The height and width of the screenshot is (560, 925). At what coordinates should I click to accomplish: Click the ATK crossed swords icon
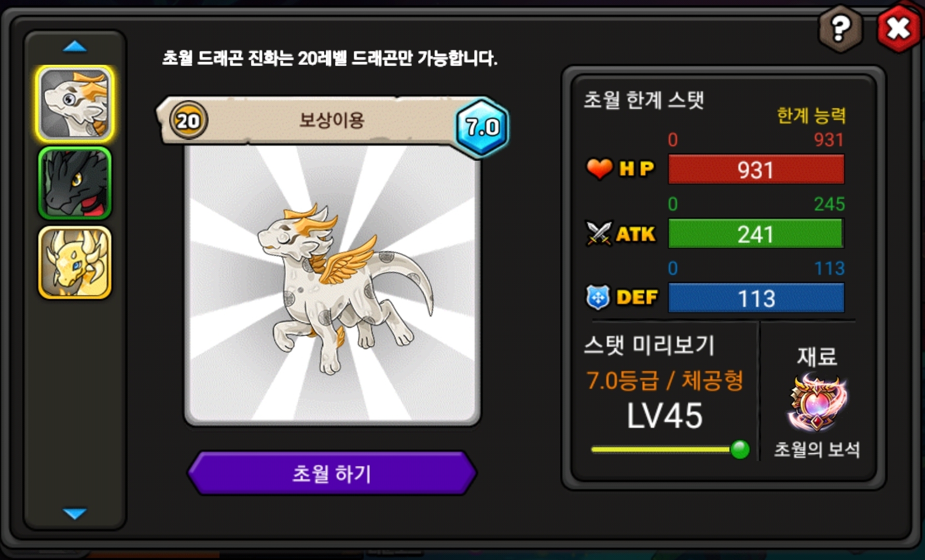coord(599,234)
